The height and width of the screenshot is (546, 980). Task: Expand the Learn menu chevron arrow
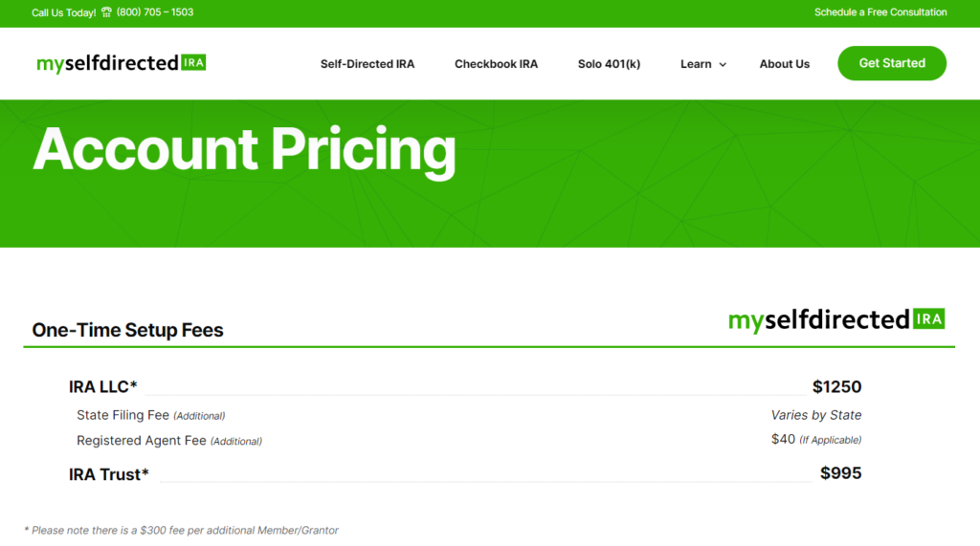click(723, 64)
